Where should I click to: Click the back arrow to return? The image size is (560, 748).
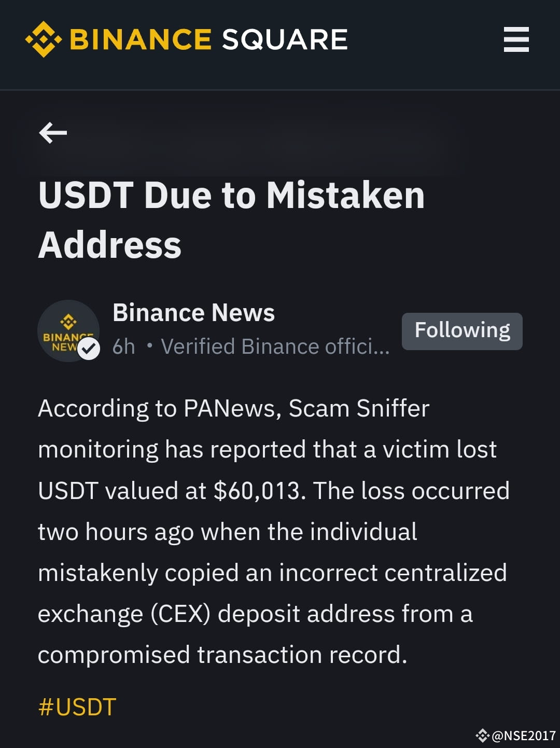click(x=53, y=133)
